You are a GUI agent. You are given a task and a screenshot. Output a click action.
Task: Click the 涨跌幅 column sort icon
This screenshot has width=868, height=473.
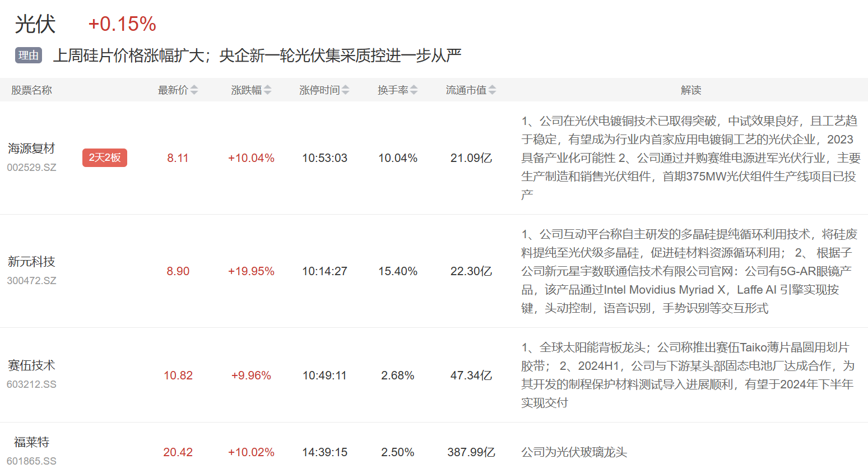[x=267, y=90]
